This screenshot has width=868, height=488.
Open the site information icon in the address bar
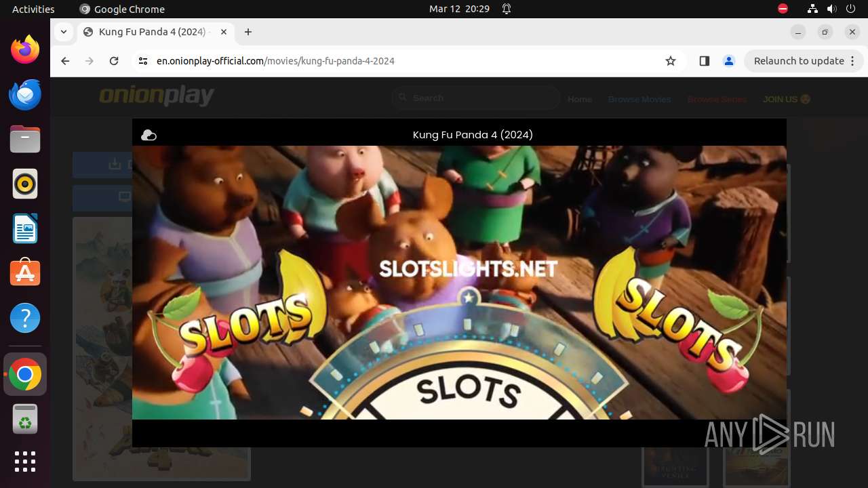pyautogui.click(x=142, y=61)
